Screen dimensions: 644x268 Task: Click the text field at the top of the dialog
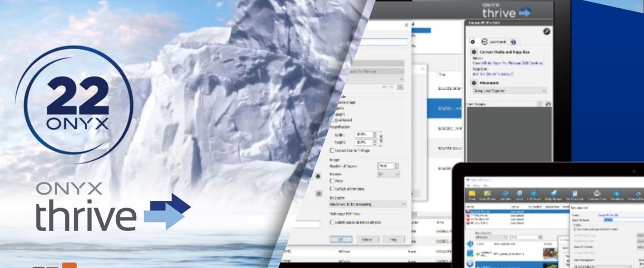383,42
